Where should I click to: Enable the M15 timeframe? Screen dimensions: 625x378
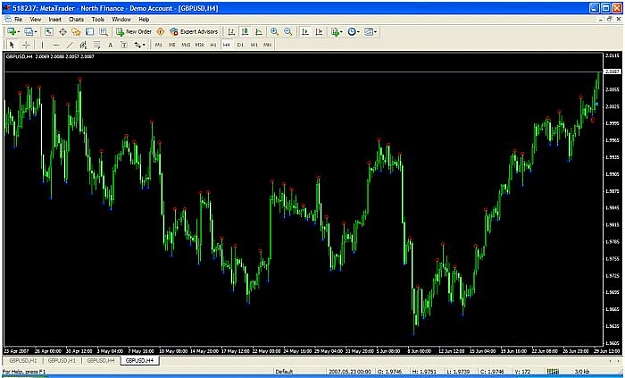pos(186,45)
